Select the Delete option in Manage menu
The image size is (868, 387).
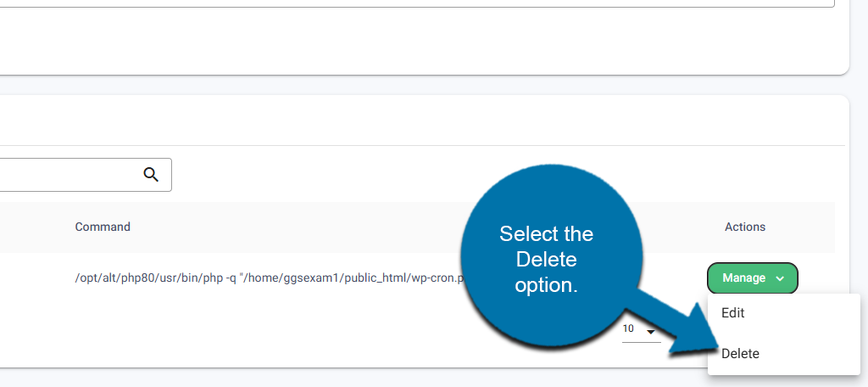[740, 354]
